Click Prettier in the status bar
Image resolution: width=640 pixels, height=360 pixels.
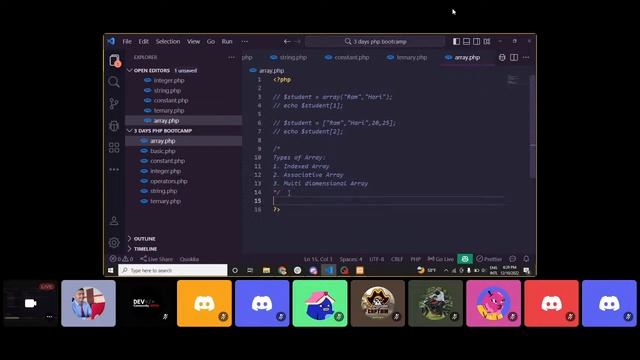pos(489,259)
